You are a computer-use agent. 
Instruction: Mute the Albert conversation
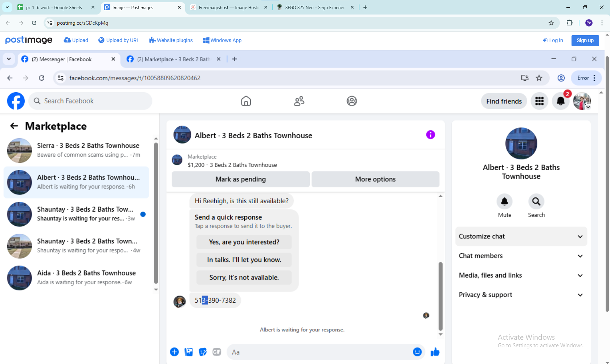pos(505,201)
